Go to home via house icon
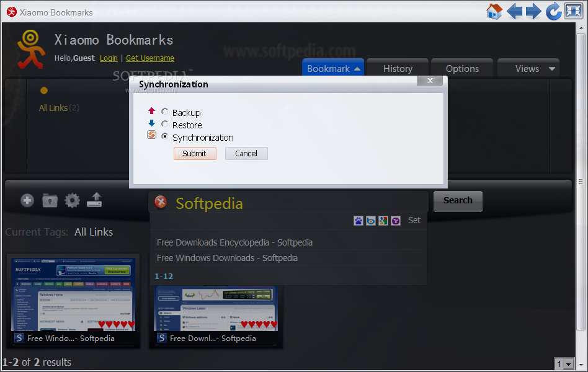Screen dimensions: 588x372 494,11
